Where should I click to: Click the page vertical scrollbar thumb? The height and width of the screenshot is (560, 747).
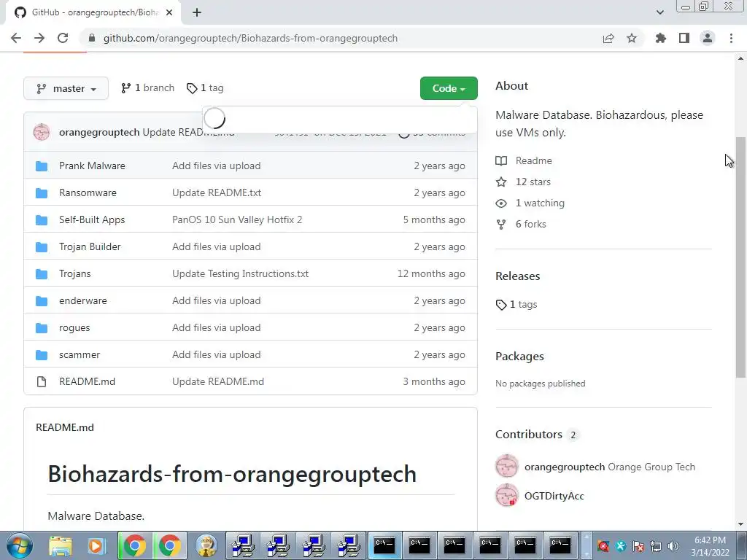click(740, 257)
